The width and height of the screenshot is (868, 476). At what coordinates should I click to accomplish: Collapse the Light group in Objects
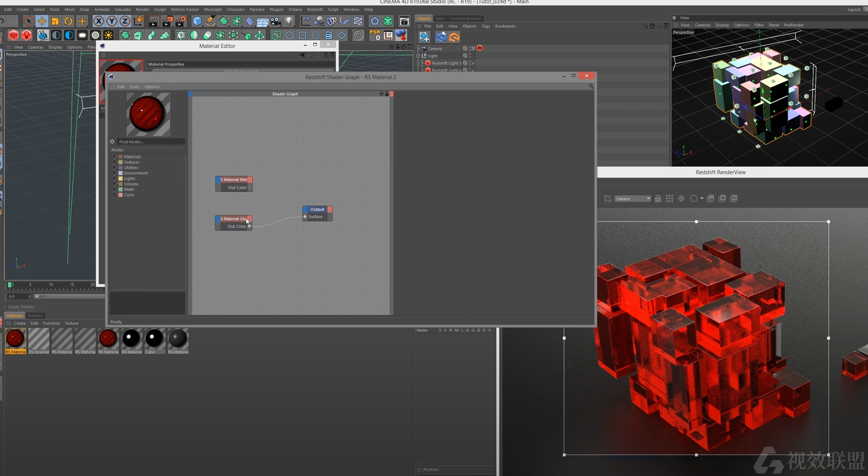click(419, 56)
